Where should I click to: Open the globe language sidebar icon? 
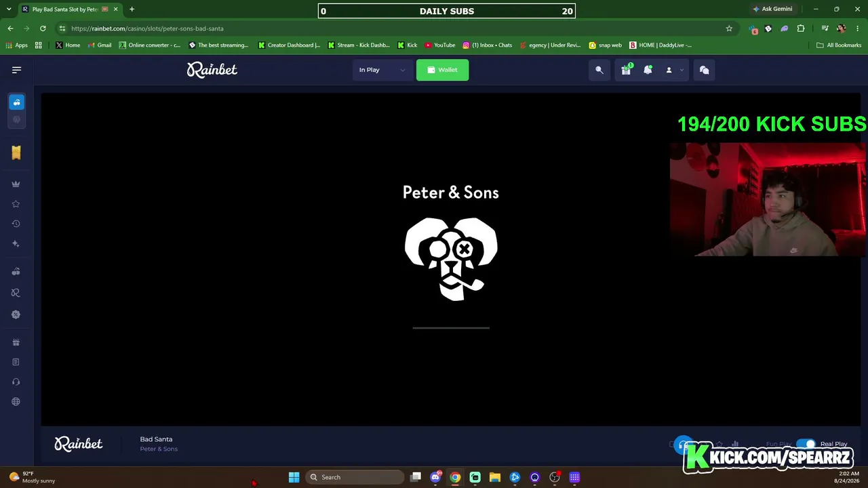coord(16,402)
